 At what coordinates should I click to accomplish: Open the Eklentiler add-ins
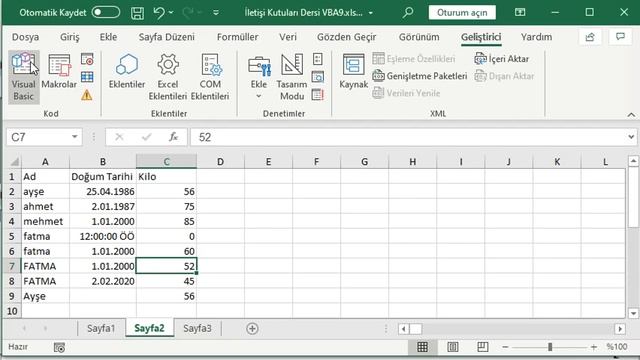[127, 71]
